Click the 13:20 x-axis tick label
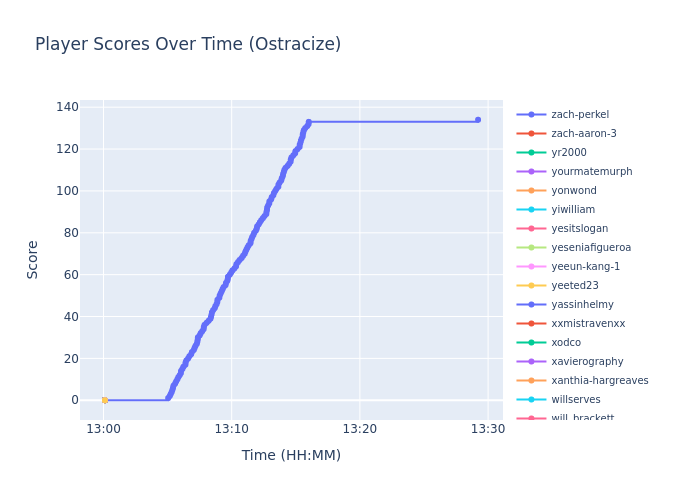 coord(359,429)
